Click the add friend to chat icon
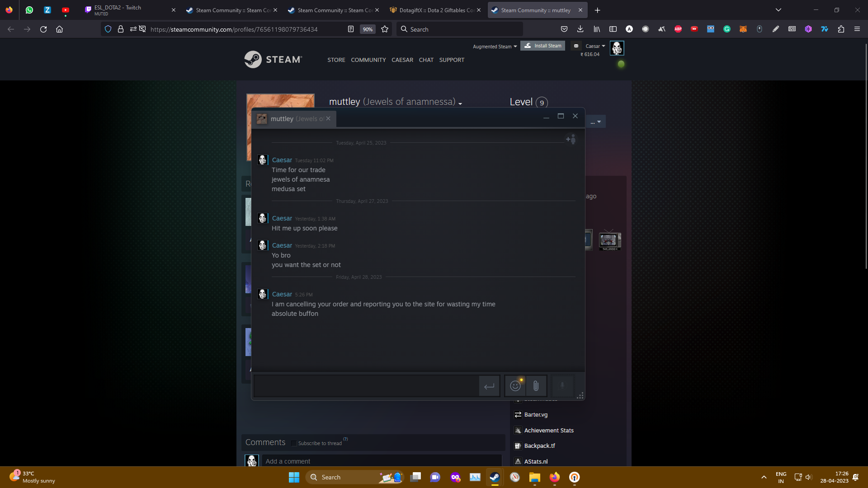Viewport: 868px width, 488px height. click(571, 139)
